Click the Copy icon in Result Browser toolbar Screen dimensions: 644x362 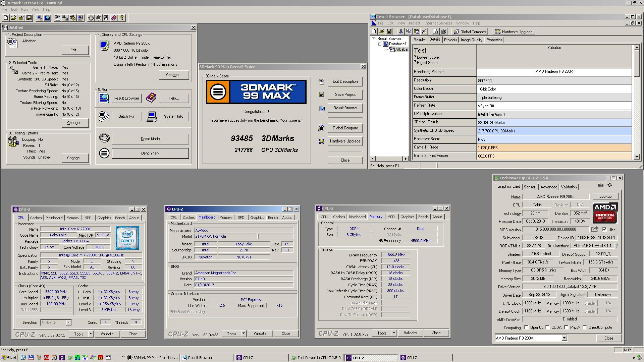tap(408, 32)
